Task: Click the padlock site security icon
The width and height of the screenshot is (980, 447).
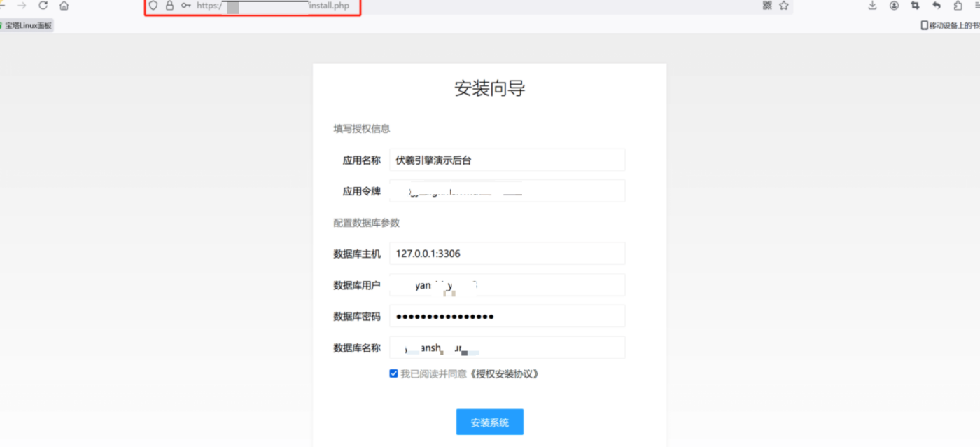Action: point(170,6)
